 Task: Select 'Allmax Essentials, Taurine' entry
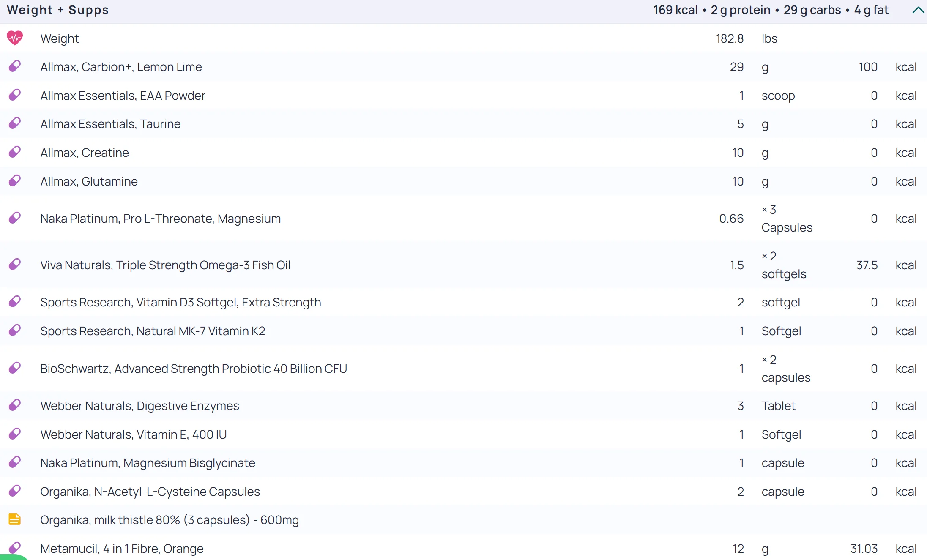pos(111,124)
